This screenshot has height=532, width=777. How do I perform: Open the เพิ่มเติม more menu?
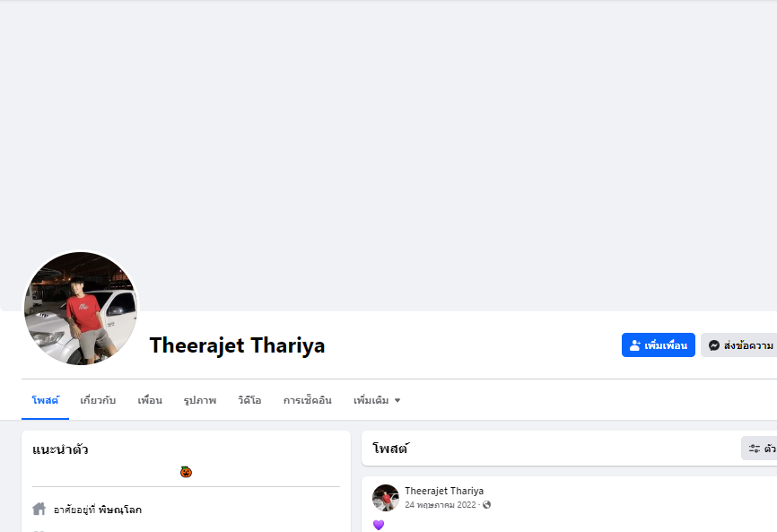(x=377, y=400)
